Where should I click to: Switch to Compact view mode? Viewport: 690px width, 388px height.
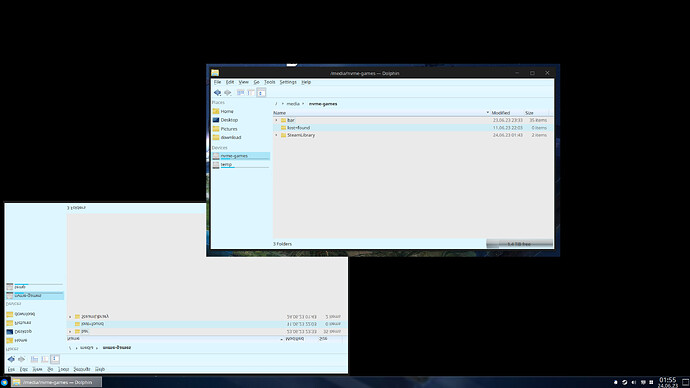(x=250, y=92)
